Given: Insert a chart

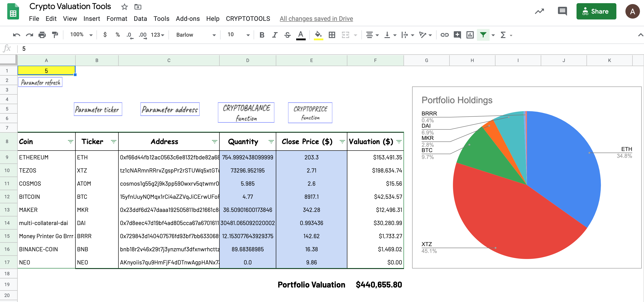Looking at the screenshot, I should (470, 35).
